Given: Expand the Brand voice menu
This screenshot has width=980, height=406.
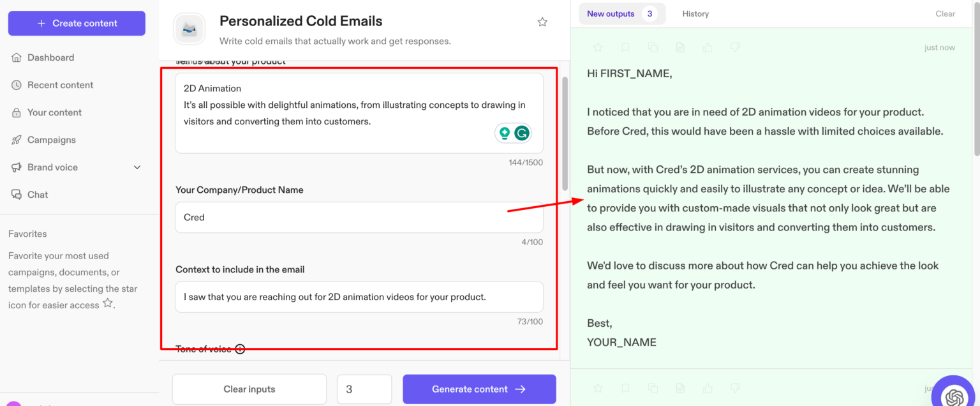Looking at the screenshot, I should [137, 167].
